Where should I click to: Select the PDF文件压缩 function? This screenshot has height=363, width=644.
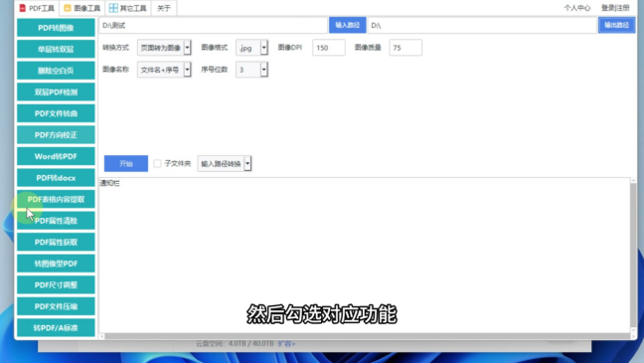[56, 306]
